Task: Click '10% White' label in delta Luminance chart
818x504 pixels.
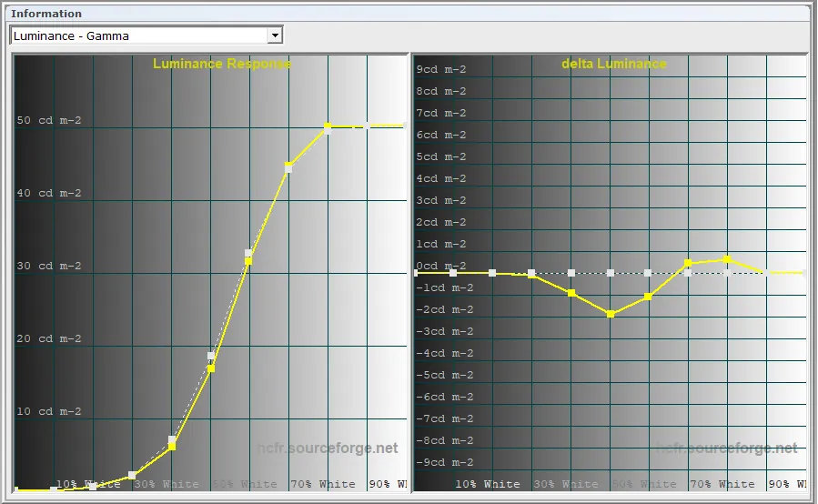Action: [x=488, y=484]
